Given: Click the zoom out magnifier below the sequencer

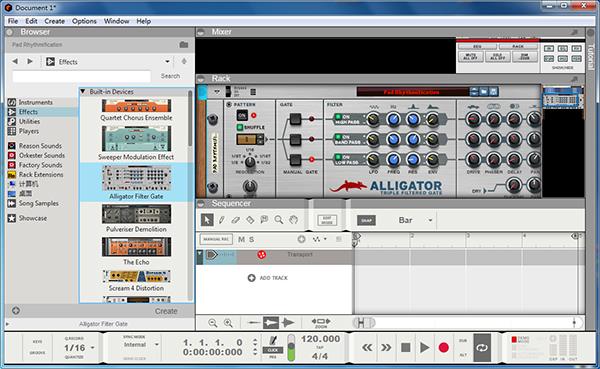Looking at the screenshot, I should [213, 323].
